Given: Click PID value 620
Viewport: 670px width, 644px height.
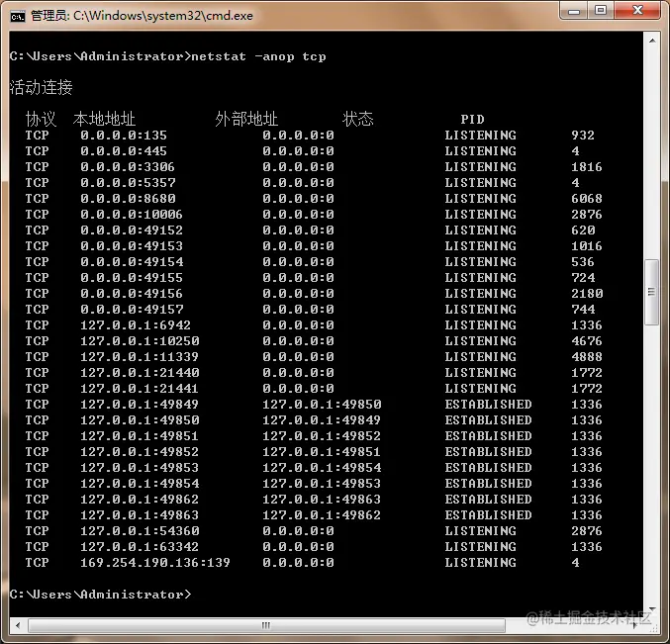Looking at the screenshot, I should pos(583,230).
